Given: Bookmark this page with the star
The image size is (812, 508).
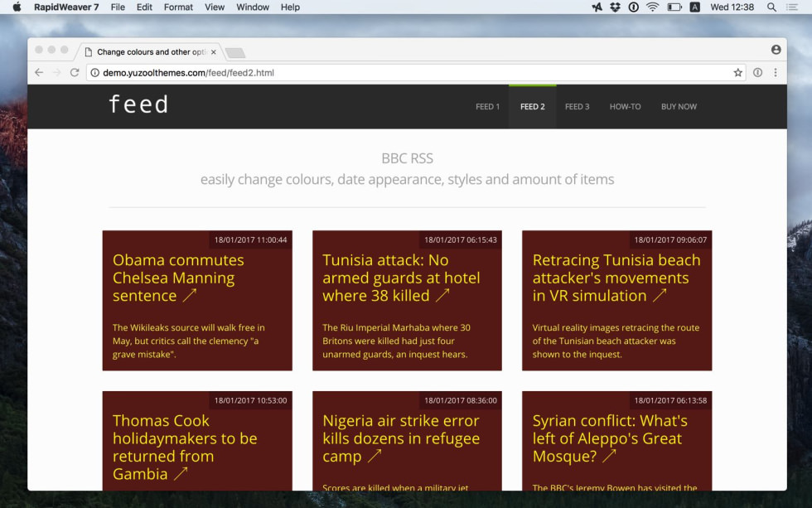Looking at the screenshot, I should point(738,72).
